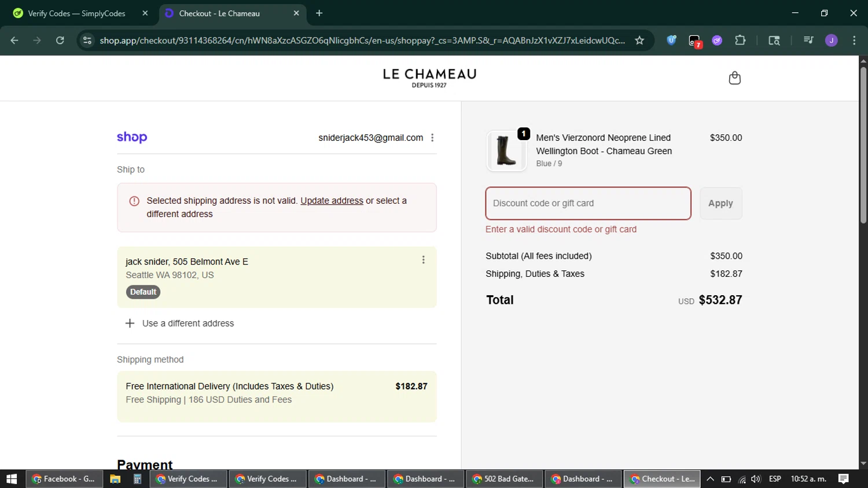Focus the Discount code or gift card field
This screenshot has width=868, height=488.
[x=588, y=203]
